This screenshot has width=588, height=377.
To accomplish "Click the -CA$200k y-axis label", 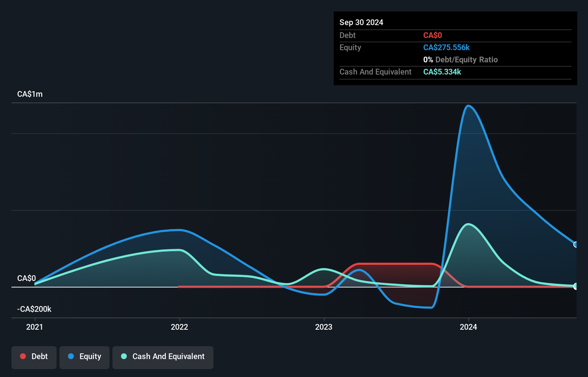I will [x=34, y=309].
